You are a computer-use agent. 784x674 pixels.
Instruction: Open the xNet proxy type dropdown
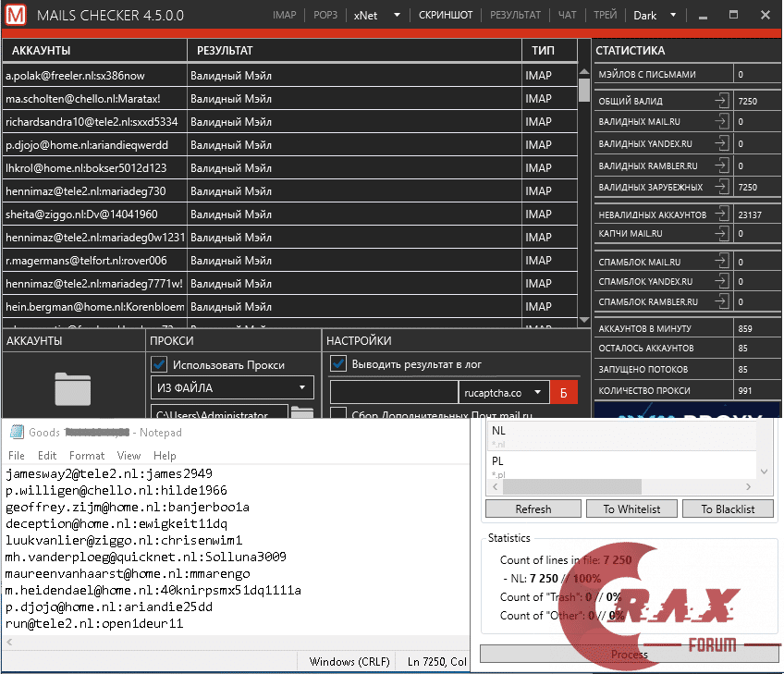coord(377,16)
